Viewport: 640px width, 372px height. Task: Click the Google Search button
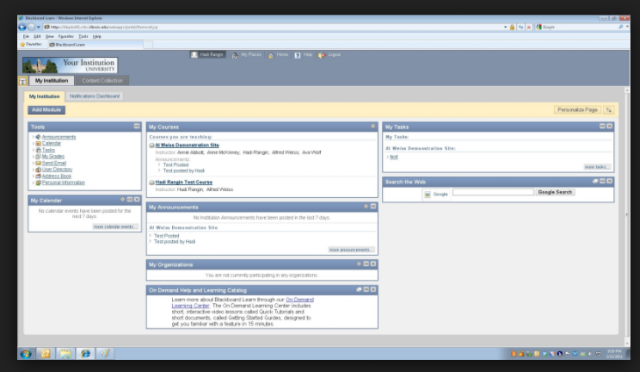click(x=555, y=192)
